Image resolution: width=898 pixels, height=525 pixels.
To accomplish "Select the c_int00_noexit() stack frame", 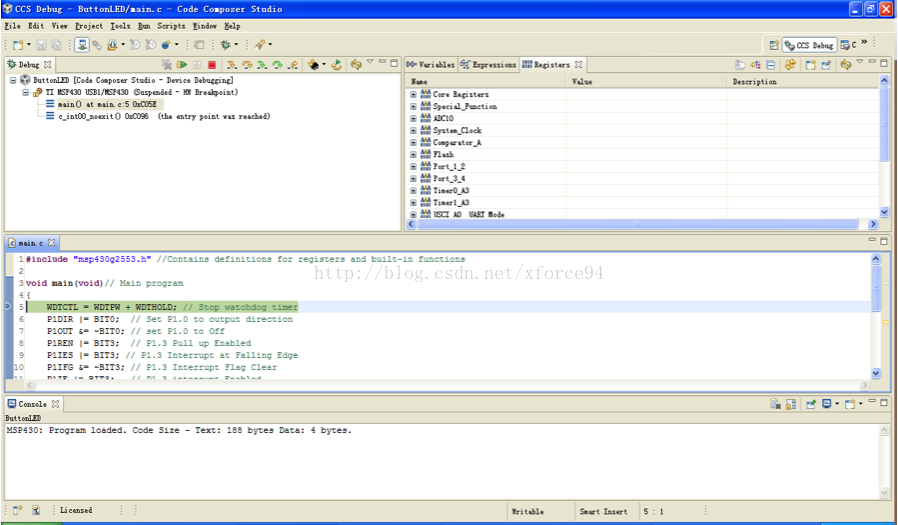I will point(88,116).
